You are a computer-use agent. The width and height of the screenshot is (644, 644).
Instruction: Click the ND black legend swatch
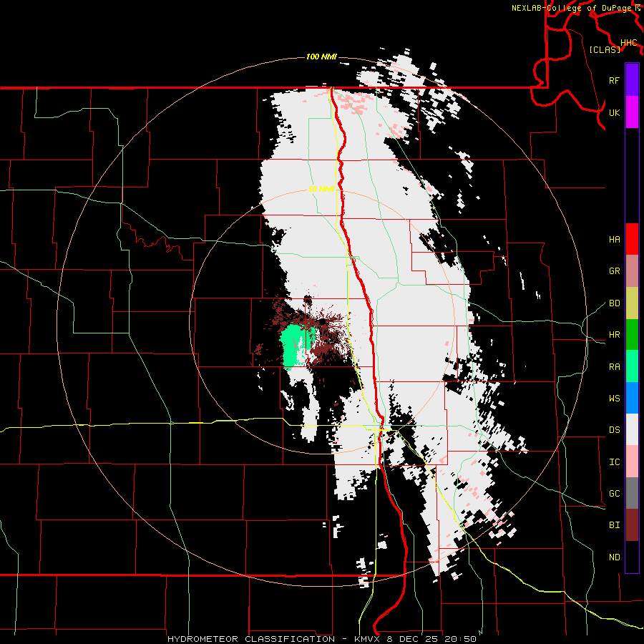(x=632, y=557)
